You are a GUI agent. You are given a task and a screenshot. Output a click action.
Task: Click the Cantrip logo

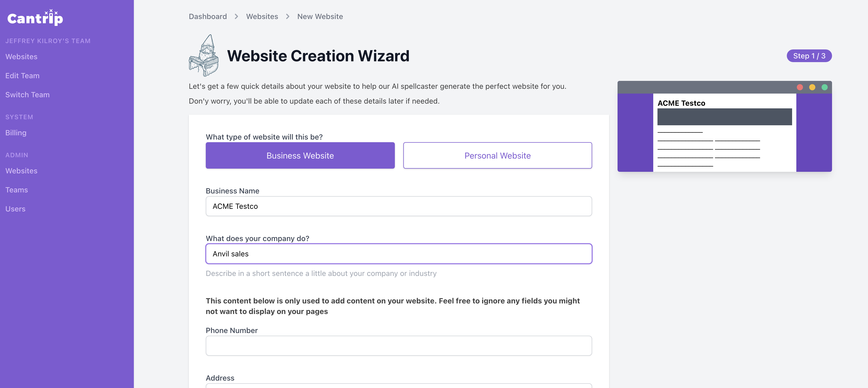tap(35, 18)
